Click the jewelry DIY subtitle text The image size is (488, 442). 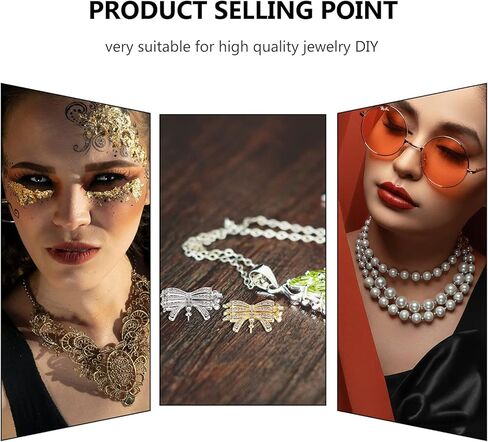[x=242, y=47]
